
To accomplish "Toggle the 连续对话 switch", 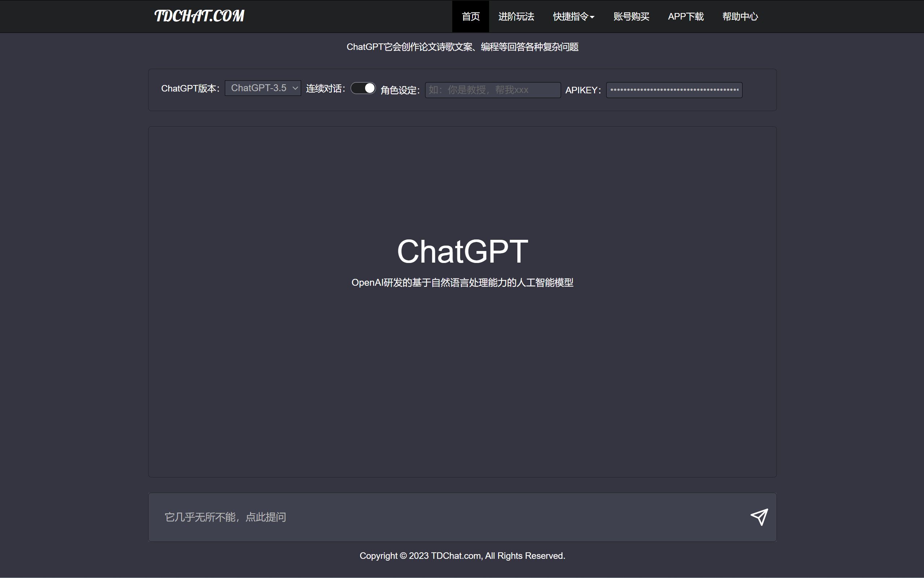I will point(363,88).
